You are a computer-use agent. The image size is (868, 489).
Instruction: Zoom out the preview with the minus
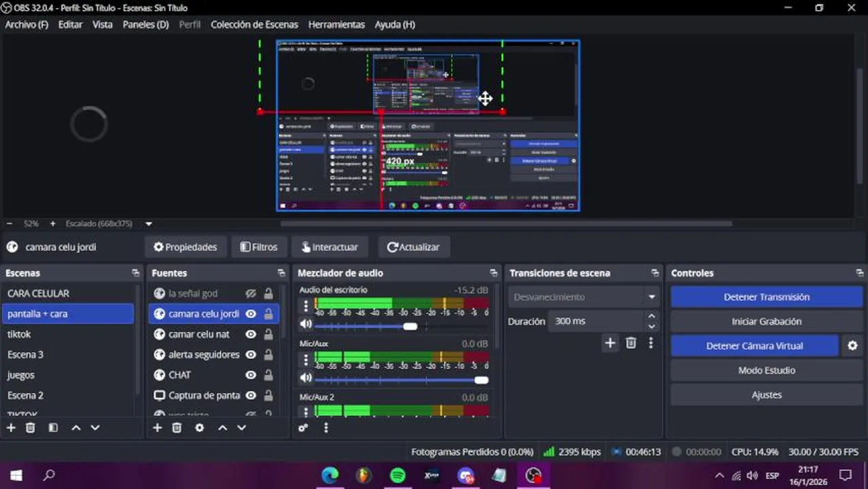click(10, 223)
